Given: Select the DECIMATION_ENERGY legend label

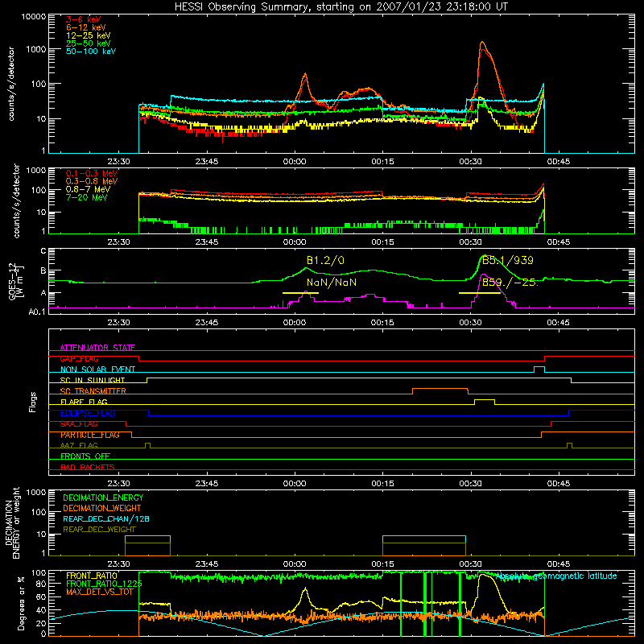Looking at the screenshot, I should tap(103, 497).
